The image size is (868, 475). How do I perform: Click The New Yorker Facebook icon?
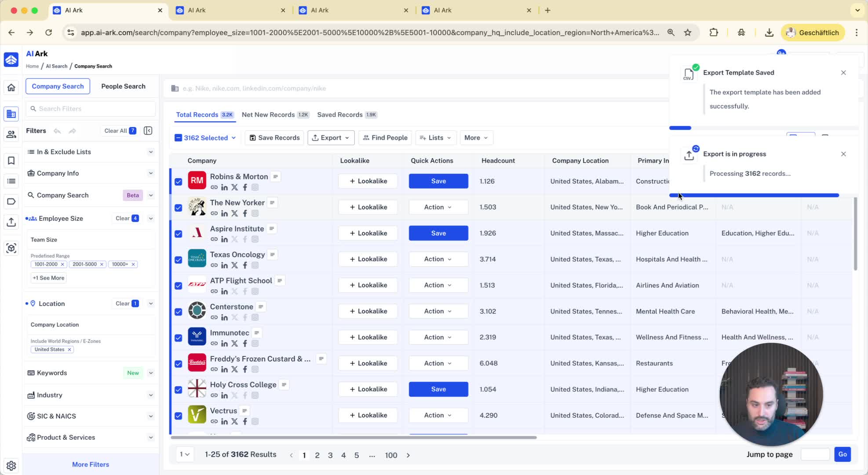(x=245, y=213)
